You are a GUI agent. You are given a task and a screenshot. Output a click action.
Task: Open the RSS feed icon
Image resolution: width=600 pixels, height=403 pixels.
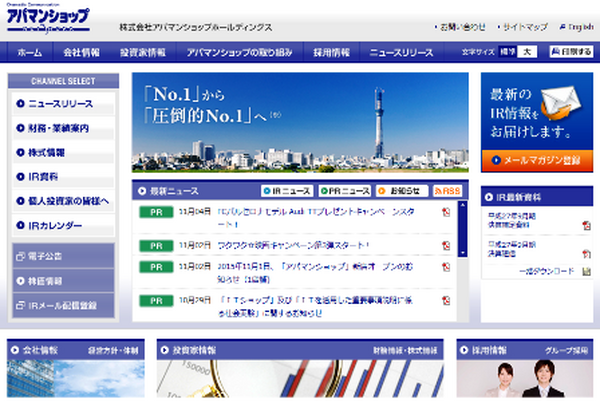(x=447, y=191)
